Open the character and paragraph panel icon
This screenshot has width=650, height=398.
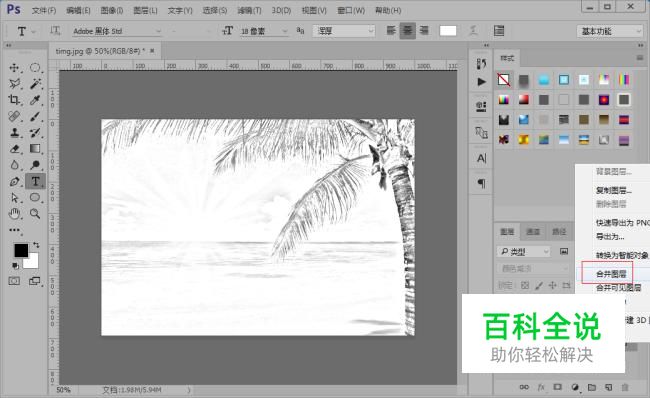click(499, 31)
